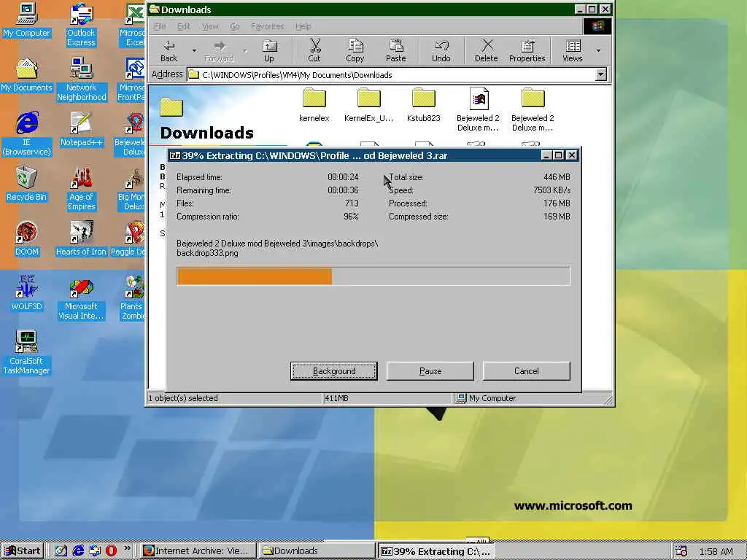This screenshot has width=747, height=560.
Task: Click the Copy toolbar button
Action: [x=355, y=51]
